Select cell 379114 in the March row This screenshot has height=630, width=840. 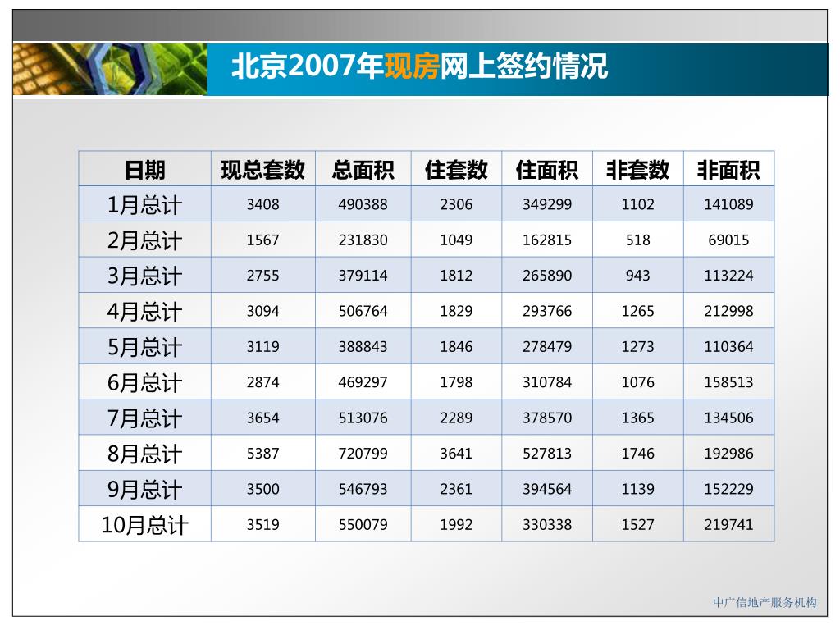tap(363, 276)
